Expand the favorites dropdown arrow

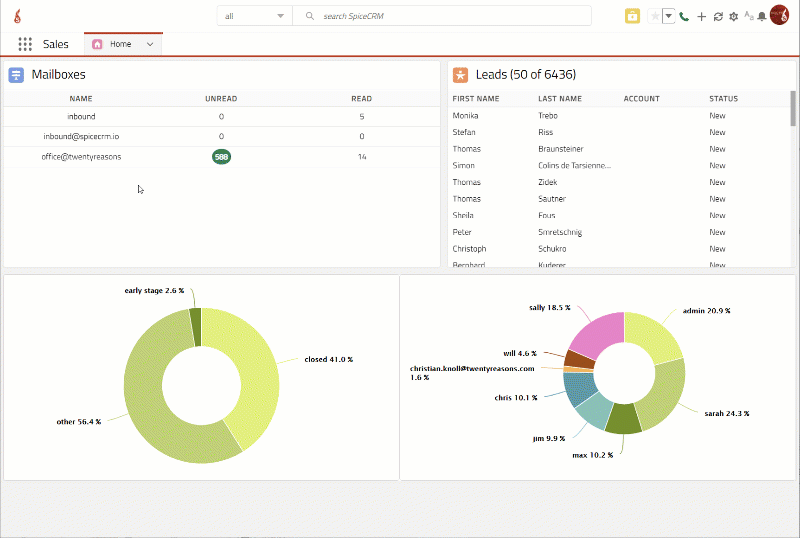[668, 16]
